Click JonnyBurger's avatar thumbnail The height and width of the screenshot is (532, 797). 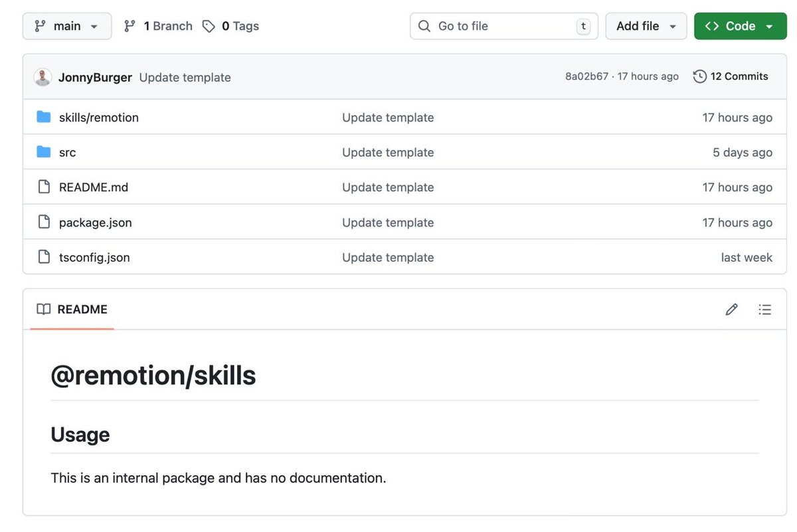coord(43,77)
